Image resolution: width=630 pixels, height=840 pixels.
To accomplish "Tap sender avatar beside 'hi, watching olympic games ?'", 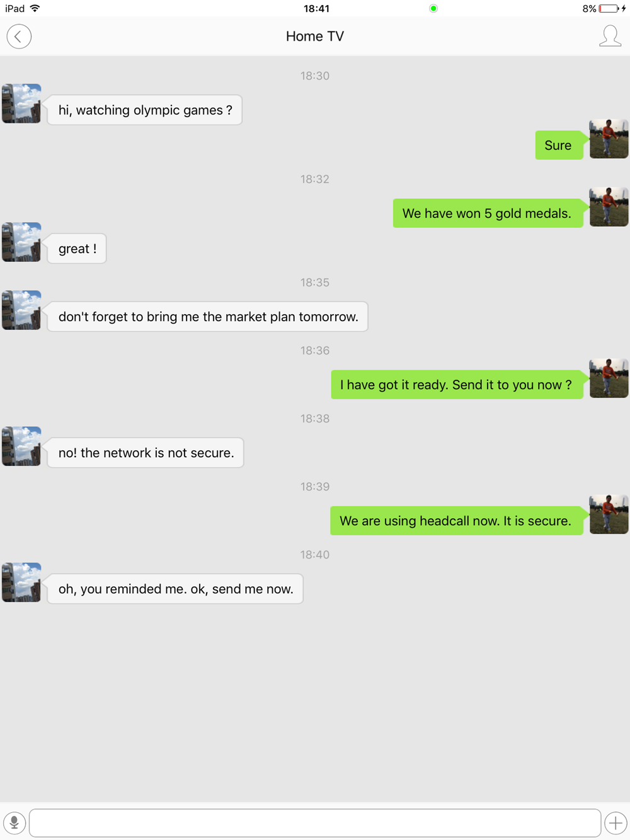I will [21, 103].
